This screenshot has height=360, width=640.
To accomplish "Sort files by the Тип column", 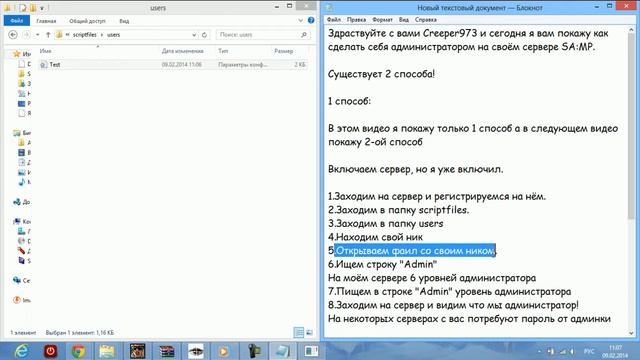I will pyautogui.click(x=223, y=51).
